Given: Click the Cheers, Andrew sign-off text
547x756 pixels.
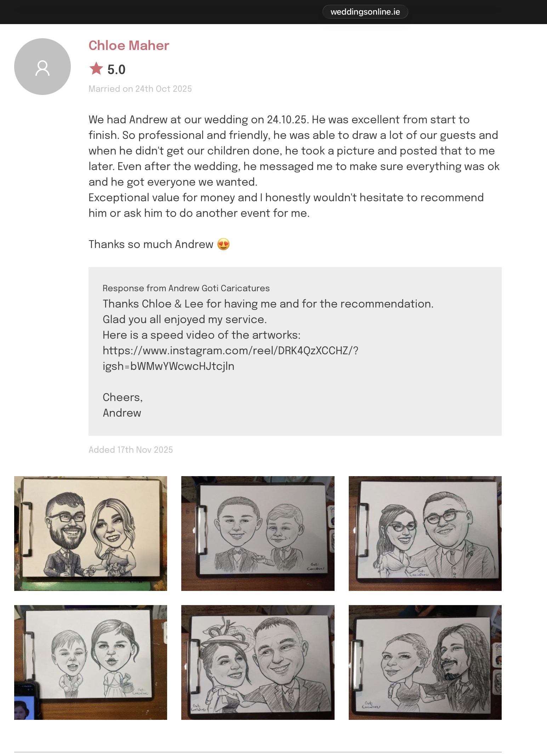Looking at the screenshot, I should tap(122, 405).
